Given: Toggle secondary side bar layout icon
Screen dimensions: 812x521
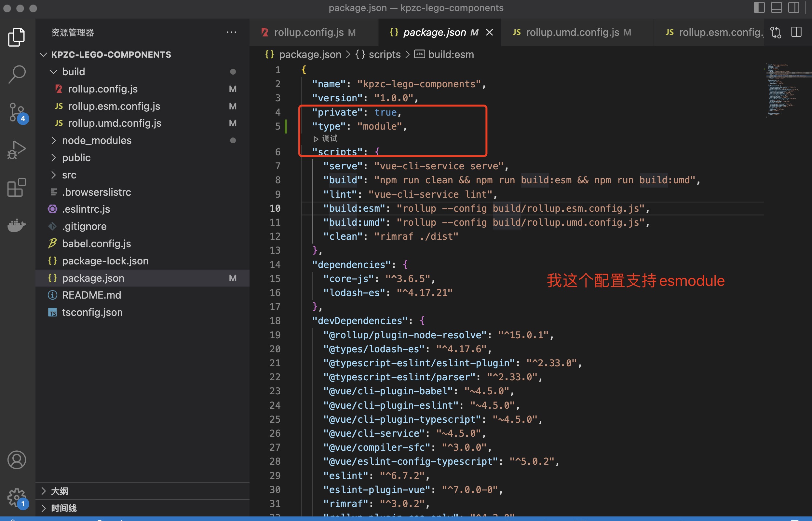Looking at the screenshot, I should pos(794,7).
